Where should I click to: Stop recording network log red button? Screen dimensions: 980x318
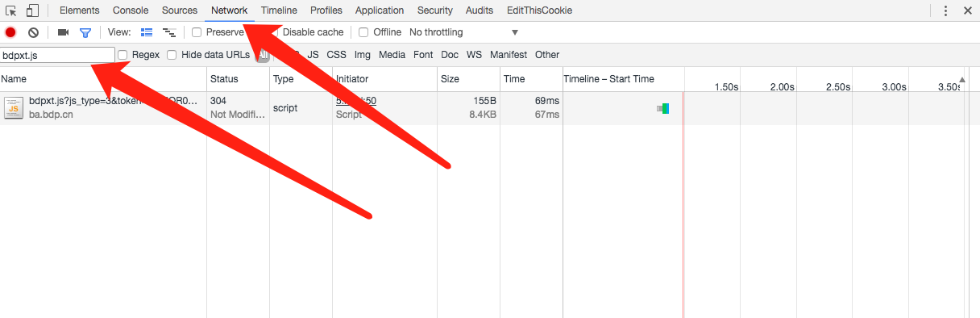[10, 32]
